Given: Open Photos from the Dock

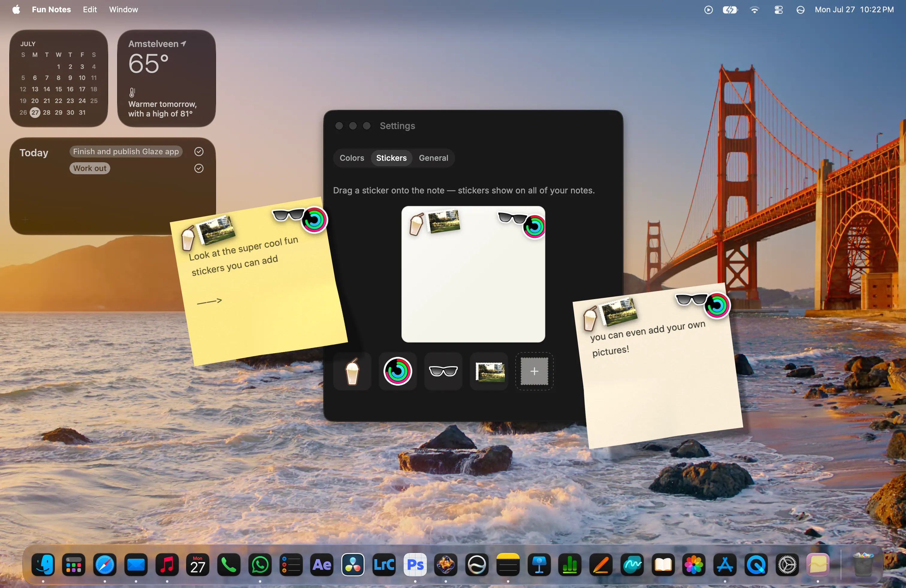Looking at the screenshot, I should [x=694, y=565].
